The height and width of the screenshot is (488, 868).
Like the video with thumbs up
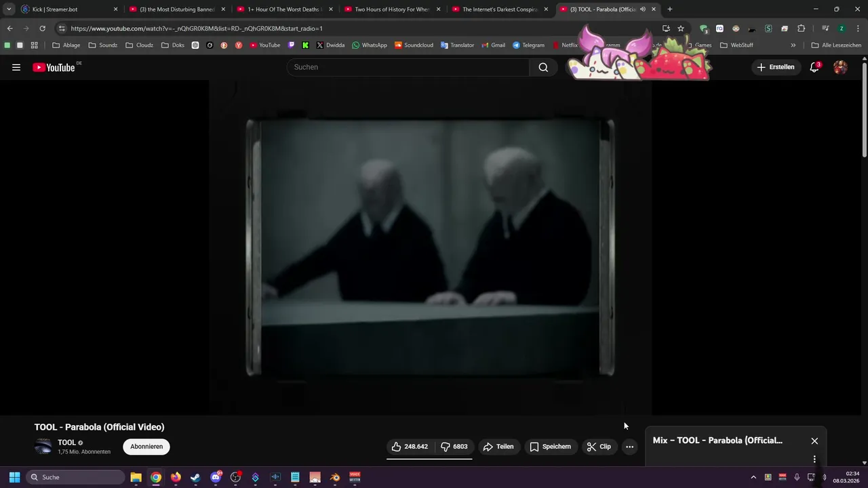coord(410,447)
